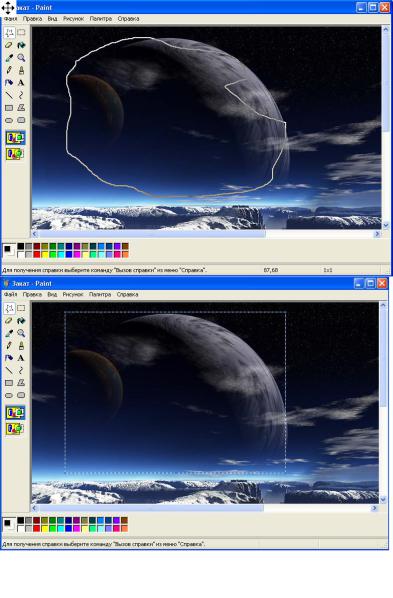The image size is (393, 598).
Task: Open Справка menu in lower Paint window
Action: (127, 294)
